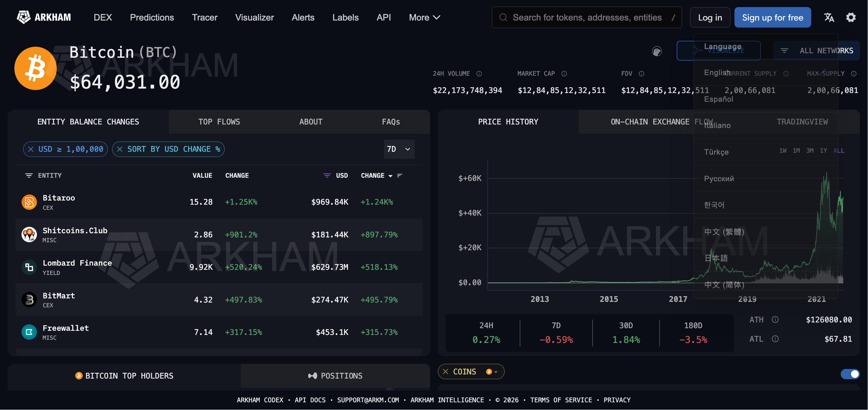Click the Freewallet entity icon
The width and height of the screenshot is (868, 410).
coord(29,332)
